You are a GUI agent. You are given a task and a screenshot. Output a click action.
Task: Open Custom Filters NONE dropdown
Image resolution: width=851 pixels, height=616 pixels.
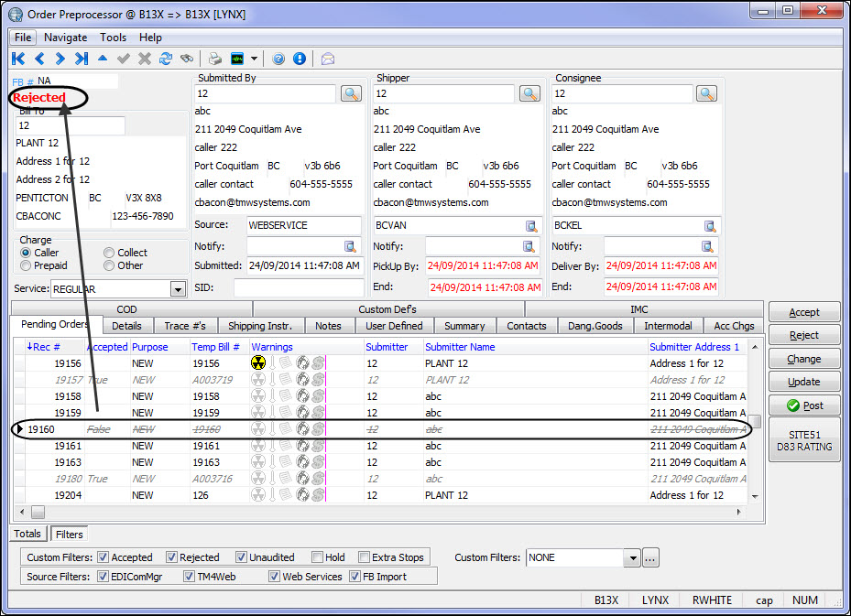tap(631, 557)
